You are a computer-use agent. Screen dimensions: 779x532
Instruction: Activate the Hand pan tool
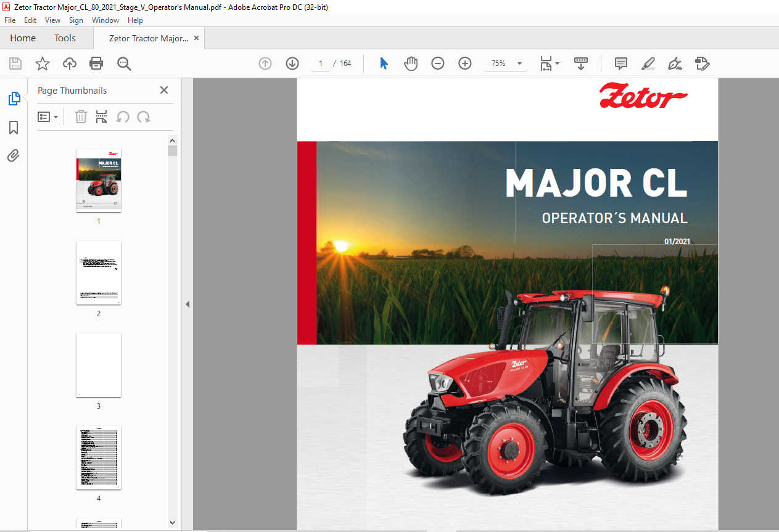tap(411, 63)
